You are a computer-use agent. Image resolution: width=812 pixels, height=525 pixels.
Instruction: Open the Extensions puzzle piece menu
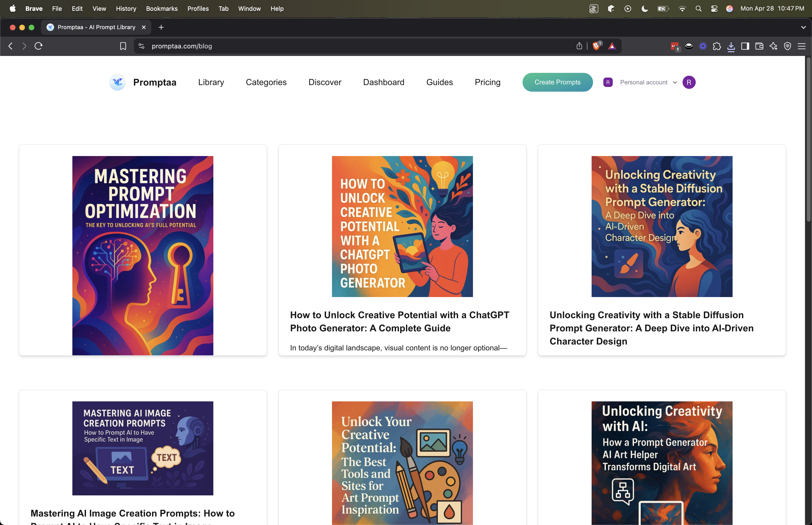(x=717, y=46)
